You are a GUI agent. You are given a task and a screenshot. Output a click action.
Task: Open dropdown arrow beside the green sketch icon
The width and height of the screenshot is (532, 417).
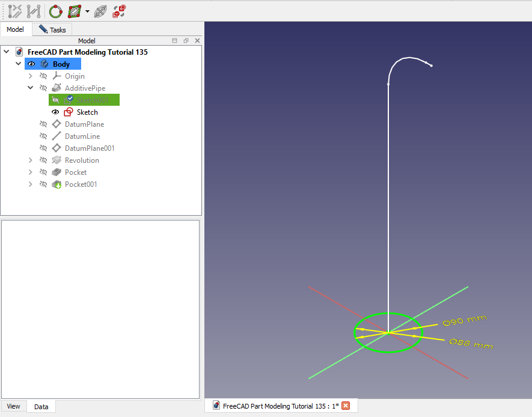(87, 11)
